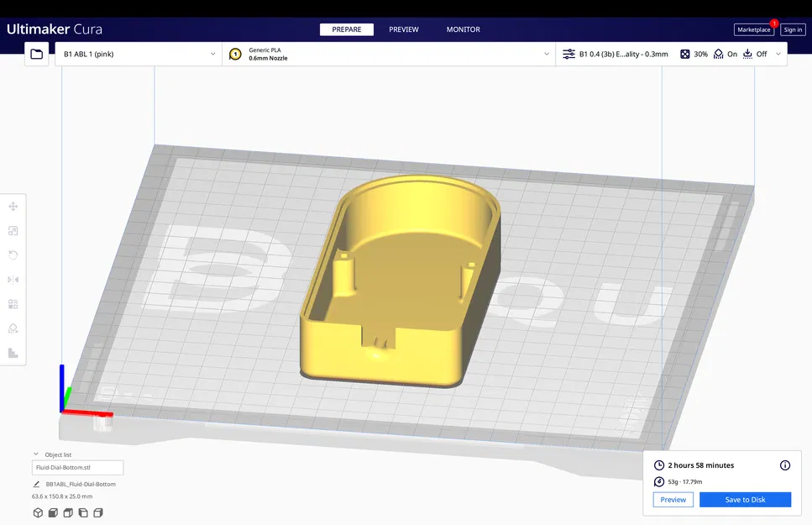
Task: Collapse the Object list
Action: click(x=36, y=454)
